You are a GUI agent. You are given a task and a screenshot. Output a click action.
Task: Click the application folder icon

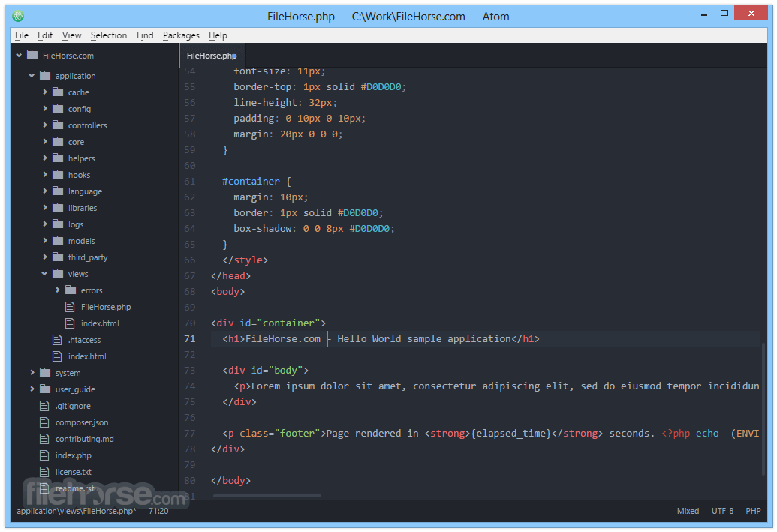[45, 75]
